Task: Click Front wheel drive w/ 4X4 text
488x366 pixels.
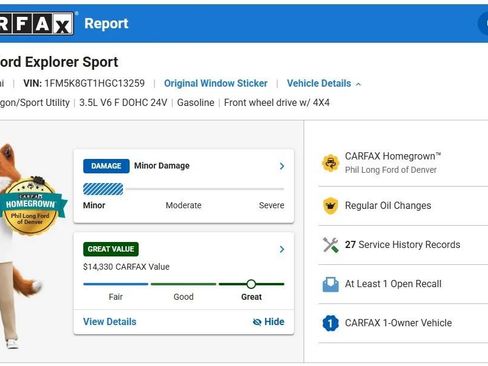Action: click(277, 103)
